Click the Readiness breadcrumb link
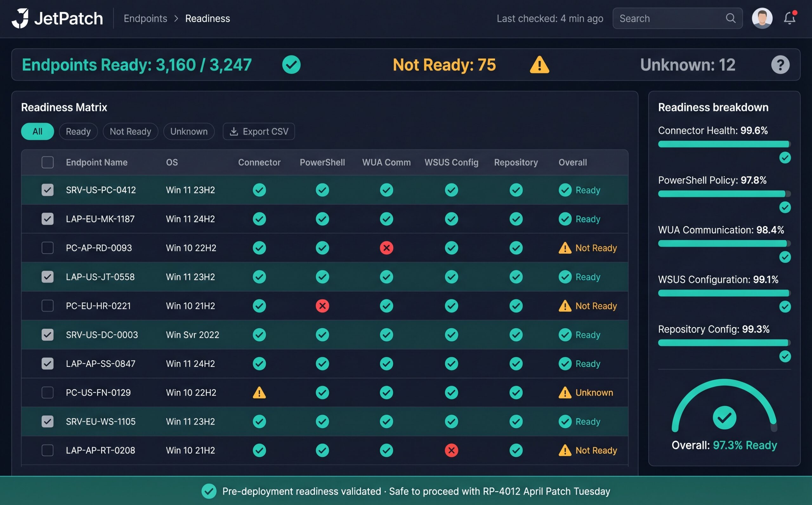 pyautogui.click(x=207, y=18)
